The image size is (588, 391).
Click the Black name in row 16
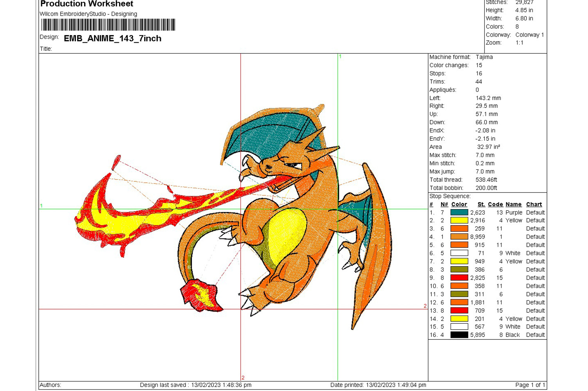tap(513, 335)
